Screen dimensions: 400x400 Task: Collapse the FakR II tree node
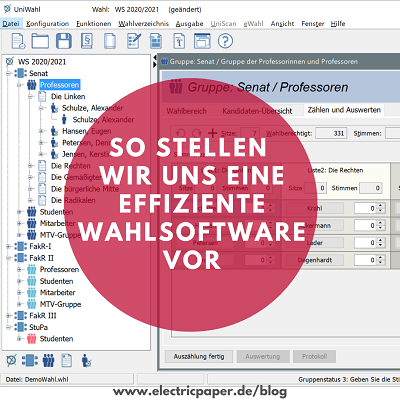click(9, 258)
